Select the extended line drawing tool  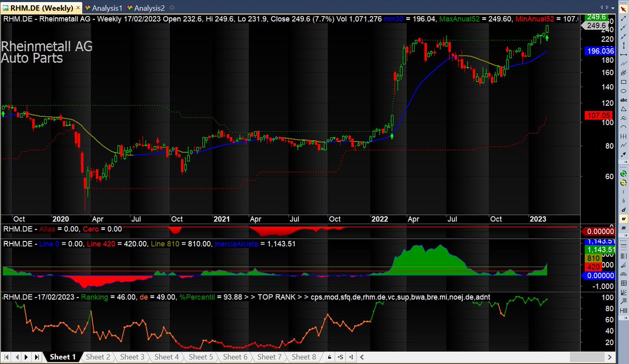coord(624,36)
